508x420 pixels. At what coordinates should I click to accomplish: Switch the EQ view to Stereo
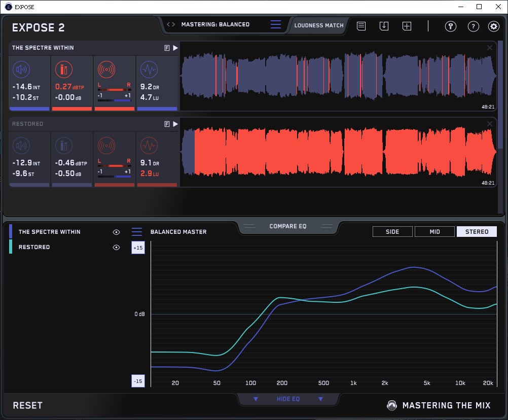(477, 232)
